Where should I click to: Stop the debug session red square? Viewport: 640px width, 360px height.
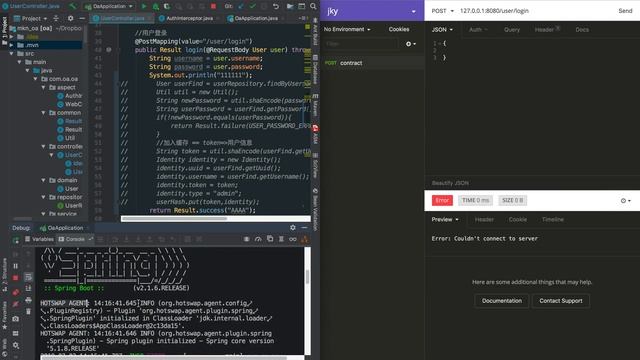[16, 278]
